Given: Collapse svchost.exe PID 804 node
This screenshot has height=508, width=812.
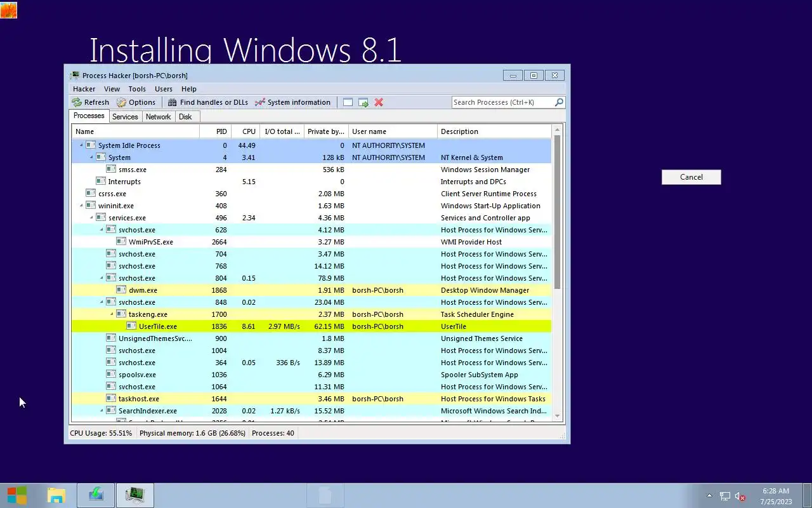Looking at the screenshot, I should (x=101, y=278).
